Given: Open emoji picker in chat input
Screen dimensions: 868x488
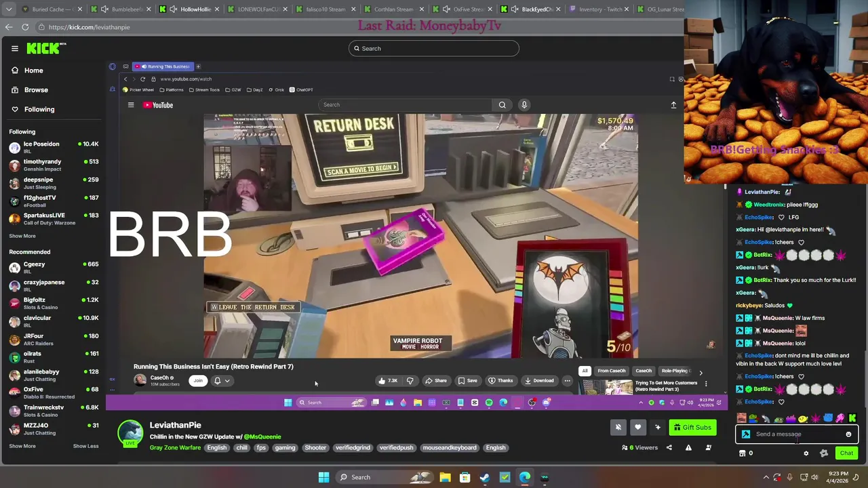Looking at the screenshot, I should (848, 434).
